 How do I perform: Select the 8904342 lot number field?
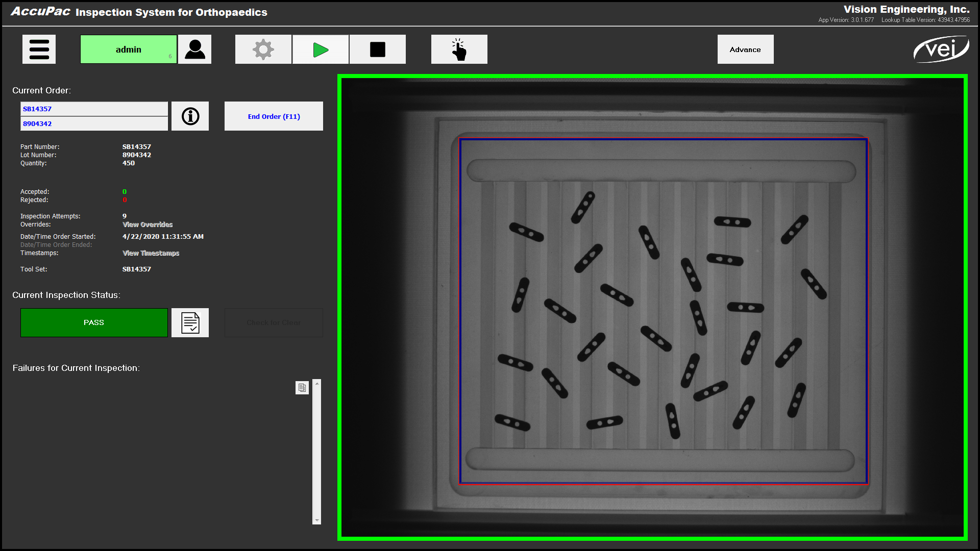point(94,123)
